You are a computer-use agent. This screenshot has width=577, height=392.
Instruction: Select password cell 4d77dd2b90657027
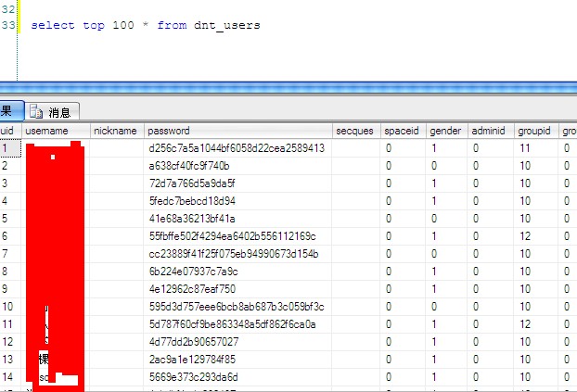pyautogui.click(x=238, y=342)
